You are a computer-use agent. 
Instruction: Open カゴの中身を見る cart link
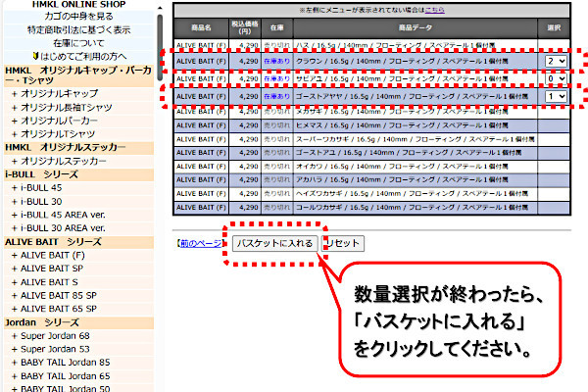[x=76, y=17]
